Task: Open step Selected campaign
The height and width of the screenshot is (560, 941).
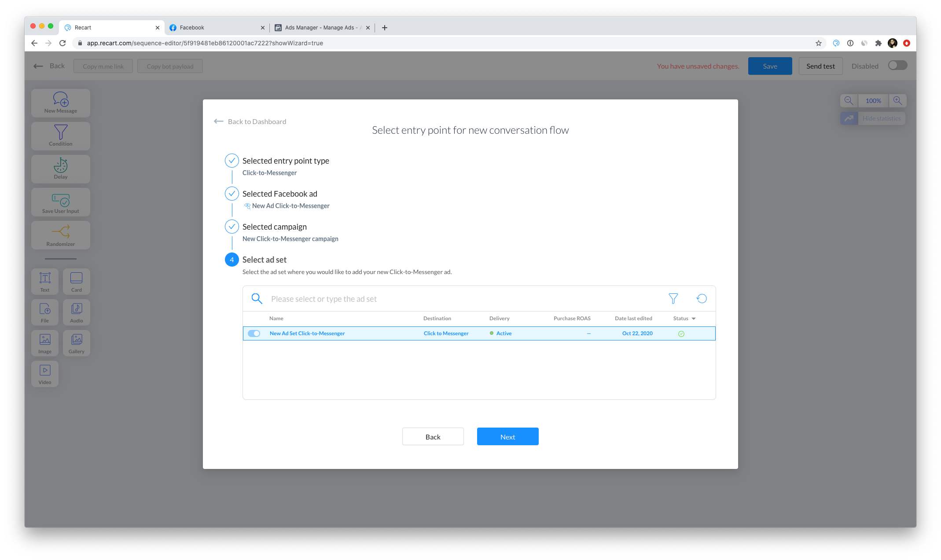Action: (275, 227)
